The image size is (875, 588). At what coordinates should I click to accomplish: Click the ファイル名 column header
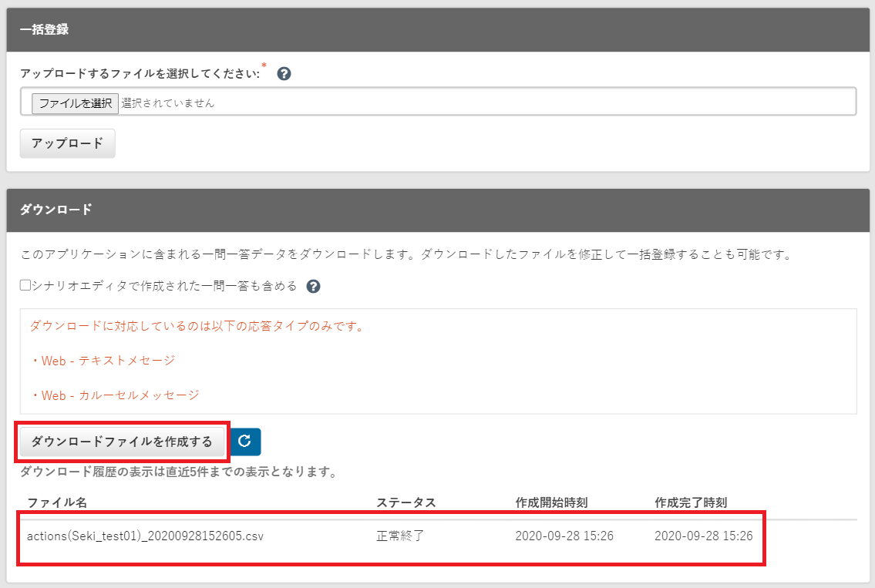[x=57, y=502]
